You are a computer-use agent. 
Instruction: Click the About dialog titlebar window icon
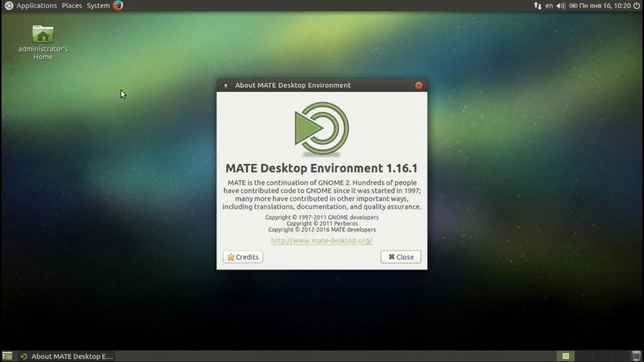pos(226,85)
